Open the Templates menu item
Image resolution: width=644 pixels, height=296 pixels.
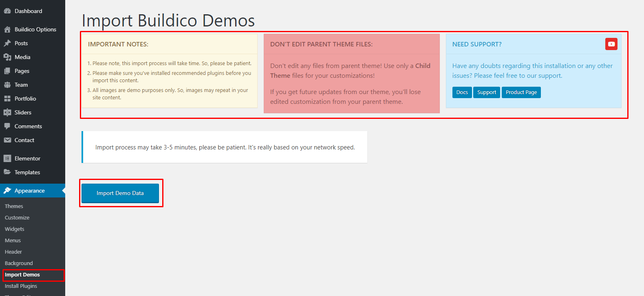[x=27, y=172]
